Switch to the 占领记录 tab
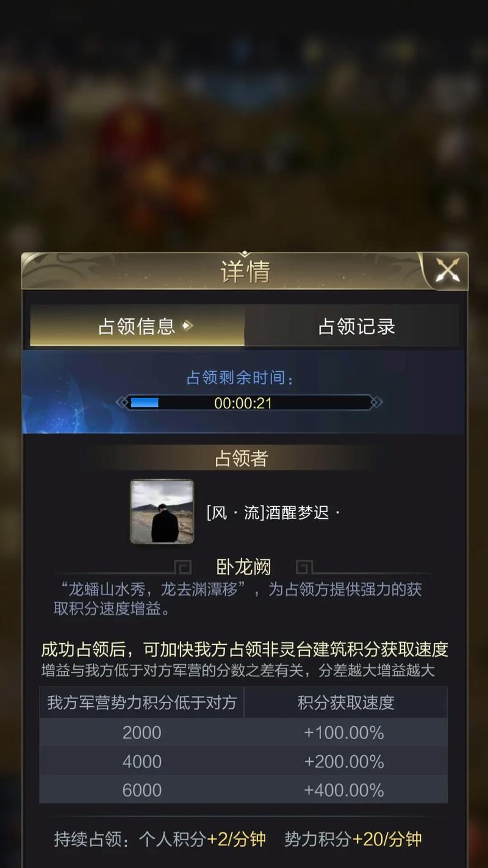The width and height of the screenshot is (488, 868). click(x=356, y=327)
